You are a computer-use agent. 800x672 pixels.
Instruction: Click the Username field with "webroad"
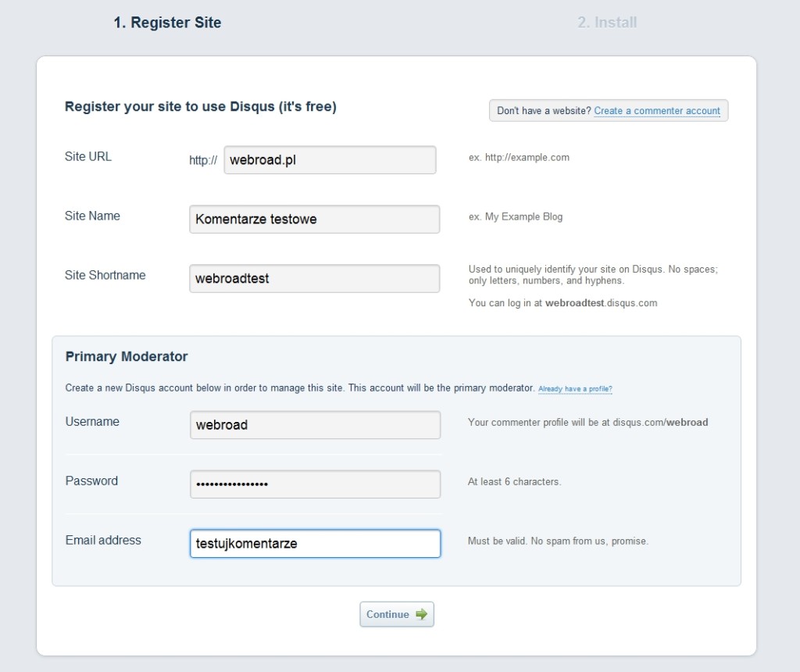click(315, 425)
